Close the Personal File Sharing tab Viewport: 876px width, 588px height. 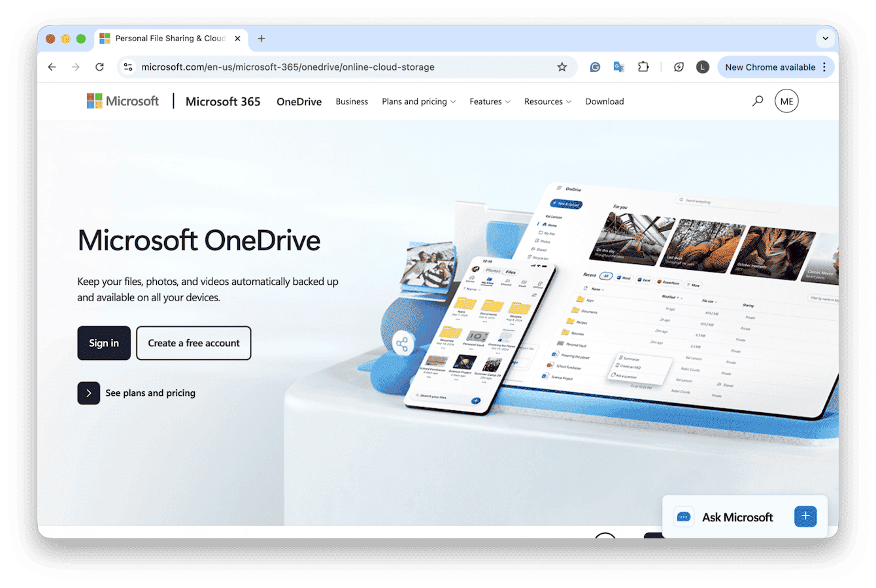point(237,39)
